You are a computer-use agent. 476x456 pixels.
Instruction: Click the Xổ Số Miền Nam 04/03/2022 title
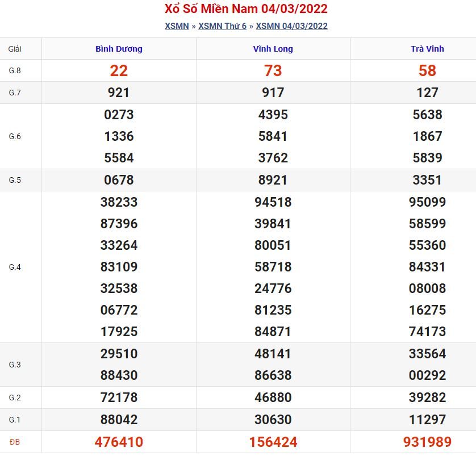point(246,9)
